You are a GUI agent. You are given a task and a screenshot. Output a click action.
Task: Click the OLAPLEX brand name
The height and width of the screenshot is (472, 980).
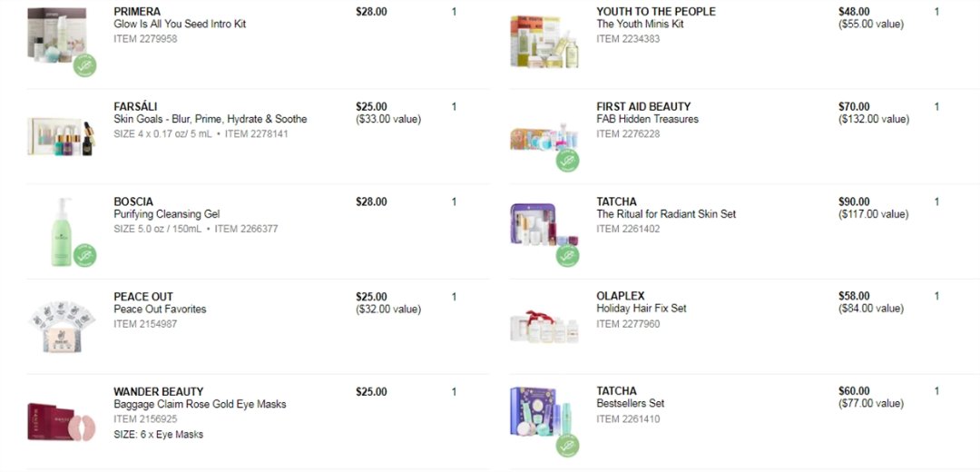621,296
